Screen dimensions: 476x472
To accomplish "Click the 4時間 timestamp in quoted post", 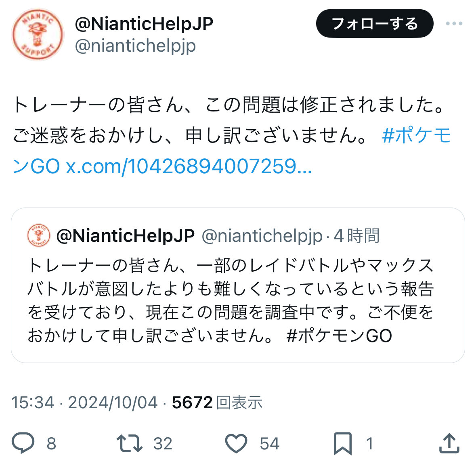I will point(356,236).
